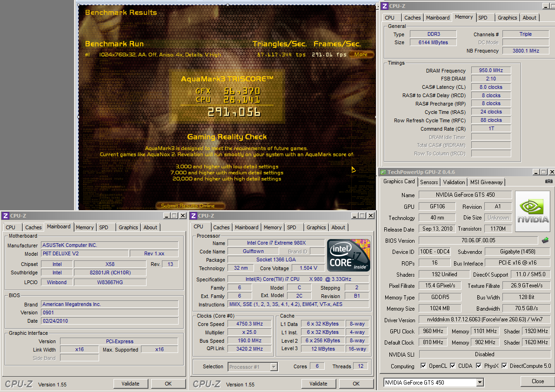This screenshot has width=555, height=392.
Task: Click the More button in benchmark results
Action: pyautogui.click(x=361, y=54)
